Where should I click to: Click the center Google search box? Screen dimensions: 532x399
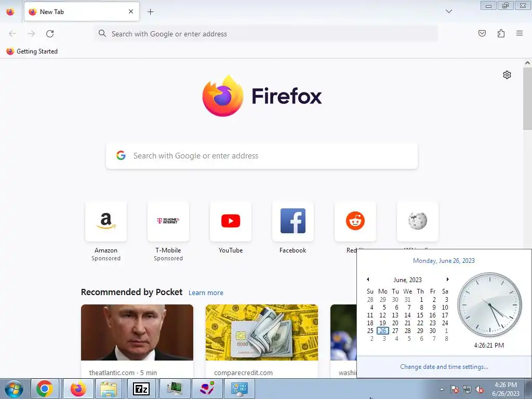point(262,156)
